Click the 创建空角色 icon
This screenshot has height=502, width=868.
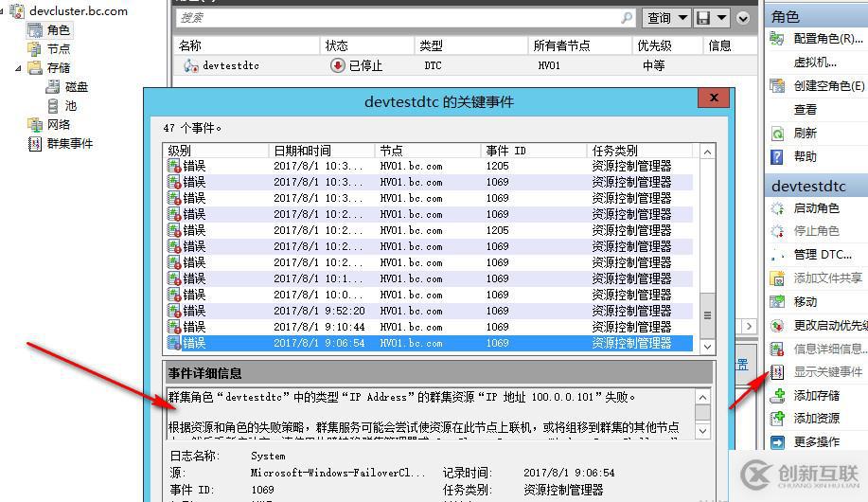tap(777, 86)
